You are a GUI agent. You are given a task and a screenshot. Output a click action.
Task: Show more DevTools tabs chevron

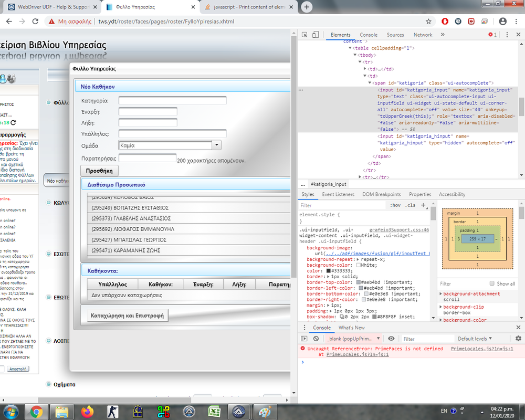(x=443, y=35)
